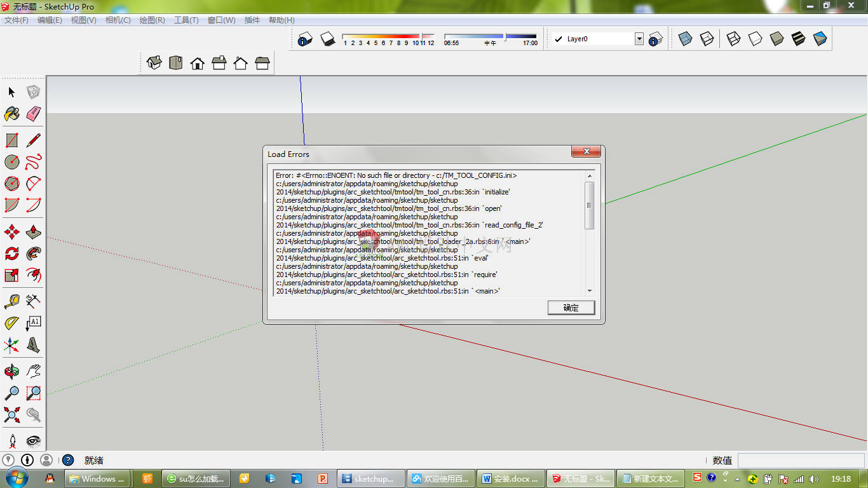
Task: Open the 相机(C) menu
Action: 118,20
